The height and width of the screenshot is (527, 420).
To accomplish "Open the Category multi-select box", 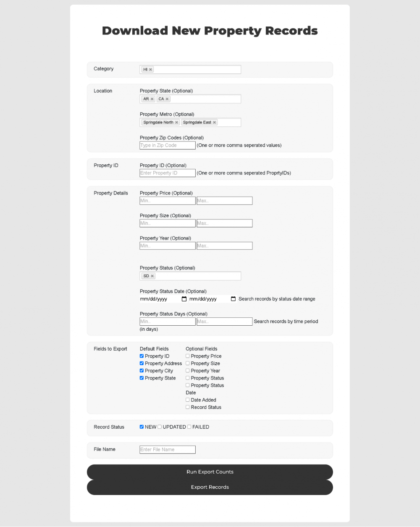I will (197, 70).
